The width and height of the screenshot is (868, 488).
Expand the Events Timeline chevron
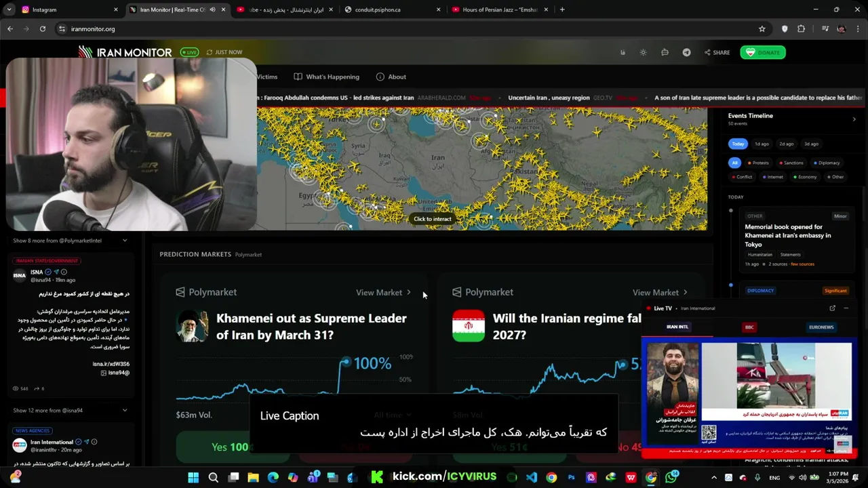(854, 119)
